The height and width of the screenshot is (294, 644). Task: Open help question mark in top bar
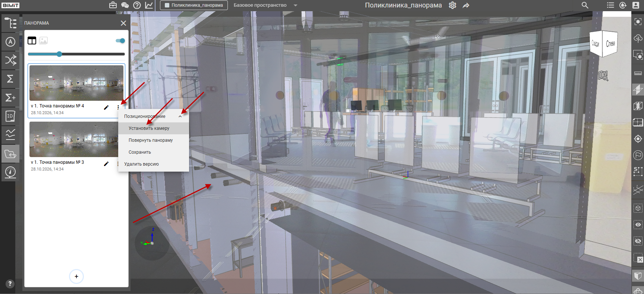137,5
